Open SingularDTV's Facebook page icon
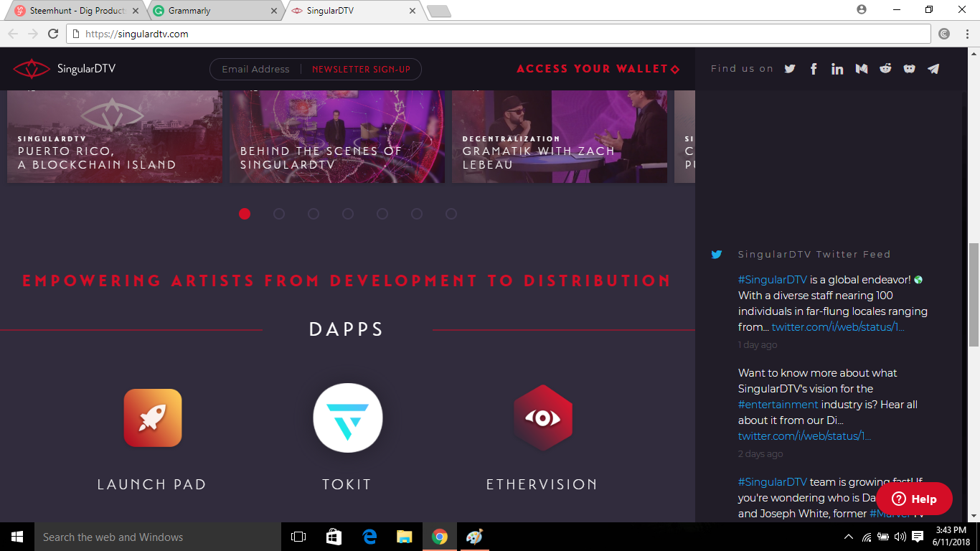Image resolution: width=980 pixels, height=551 pixels. (814, 69)
